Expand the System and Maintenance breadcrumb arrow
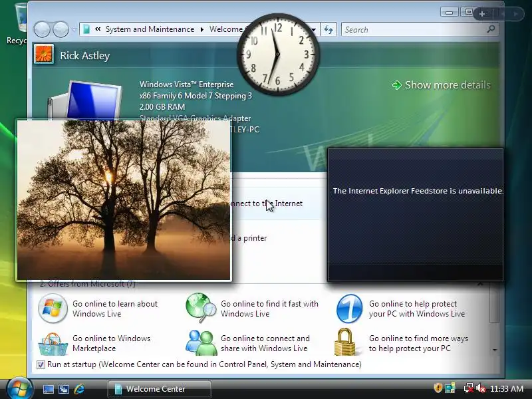The image size is (532, 399). [x=202, y=29]
